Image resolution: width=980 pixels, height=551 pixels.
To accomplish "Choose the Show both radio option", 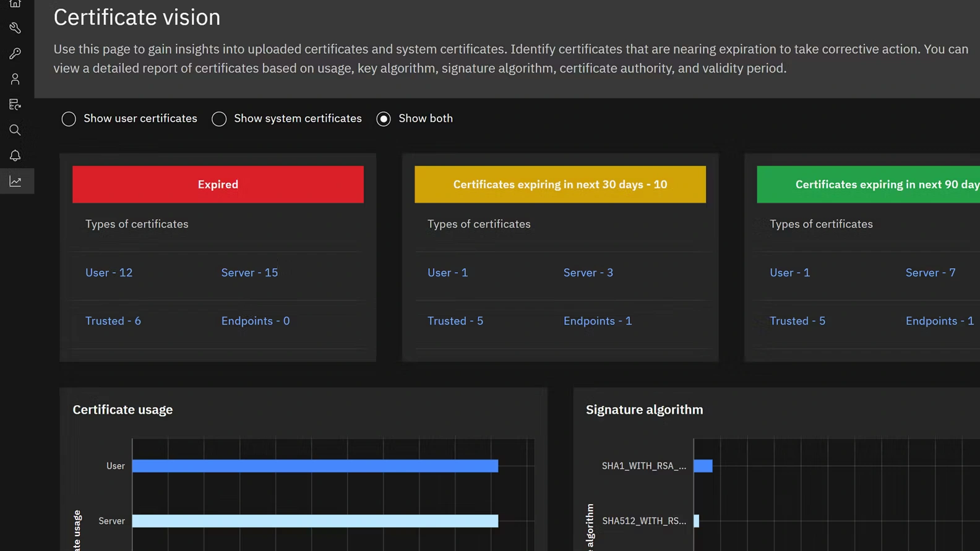I will (x=384, y=119).
